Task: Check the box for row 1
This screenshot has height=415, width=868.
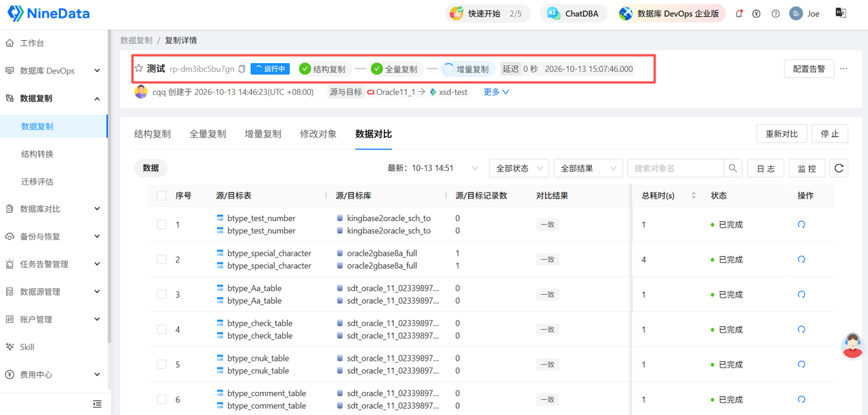Action: tap(161, 224)
